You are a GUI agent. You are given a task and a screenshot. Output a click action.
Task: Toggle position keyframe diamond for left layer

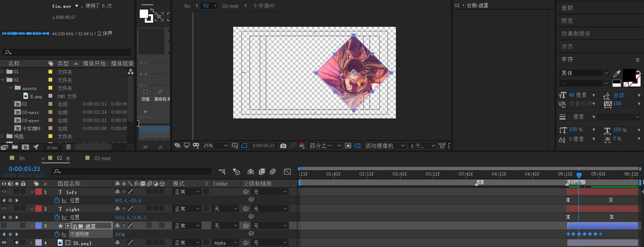[10, 201]
